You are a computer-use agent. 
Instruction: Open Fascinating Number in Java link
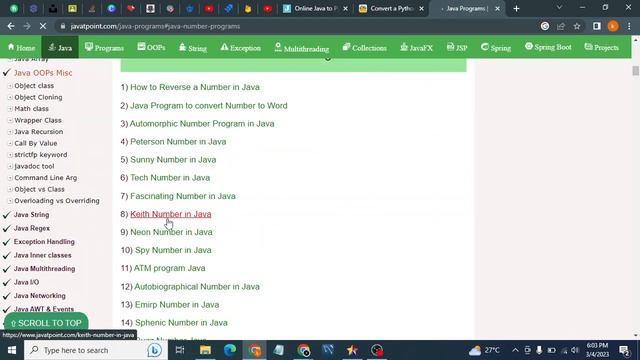183,196
